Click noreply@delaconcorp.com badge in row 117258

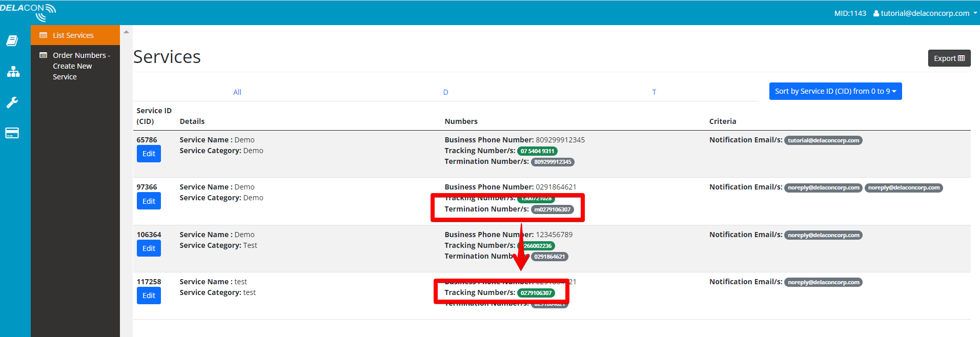pyautogui.click(x=823, y=282)
